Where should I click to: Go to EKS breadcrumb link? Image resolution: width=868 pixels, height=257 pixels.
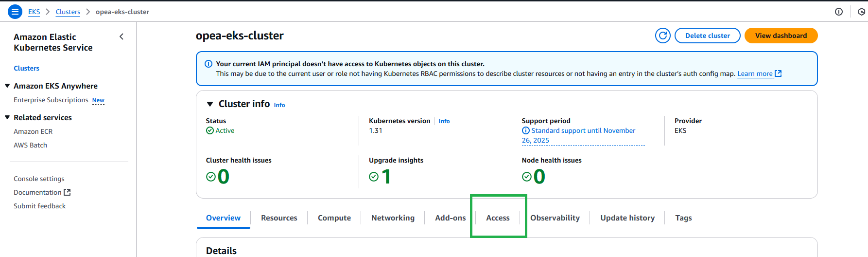pyautogui.click(x=34, y=12)
